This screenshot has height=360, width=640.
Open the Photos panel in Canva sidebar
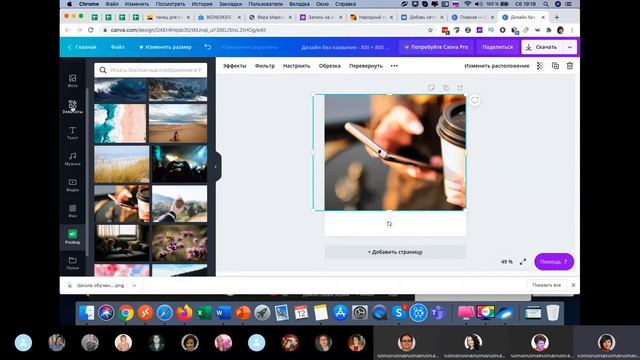pyautogui.click(x=72, y=81)
